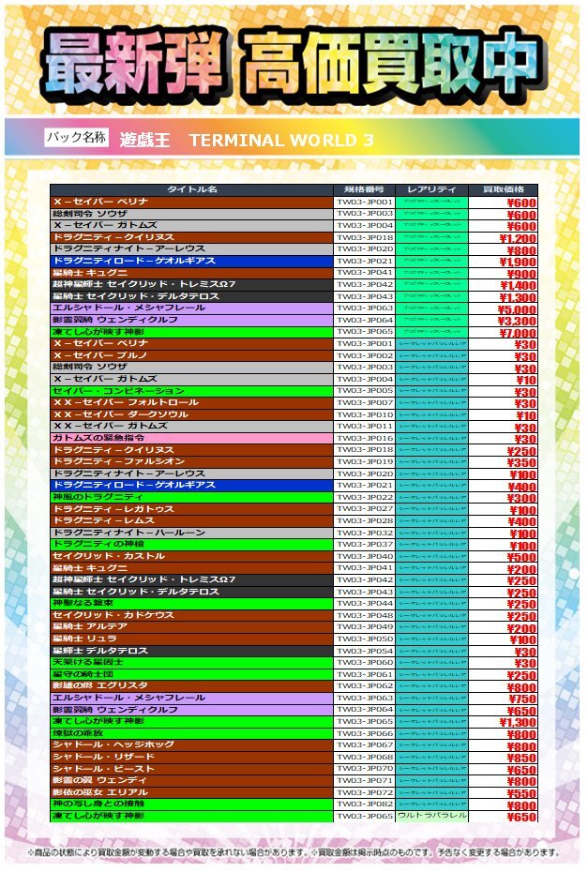
Task: Click the シャドール・ビースト title cell
Action: pos(192,769)
